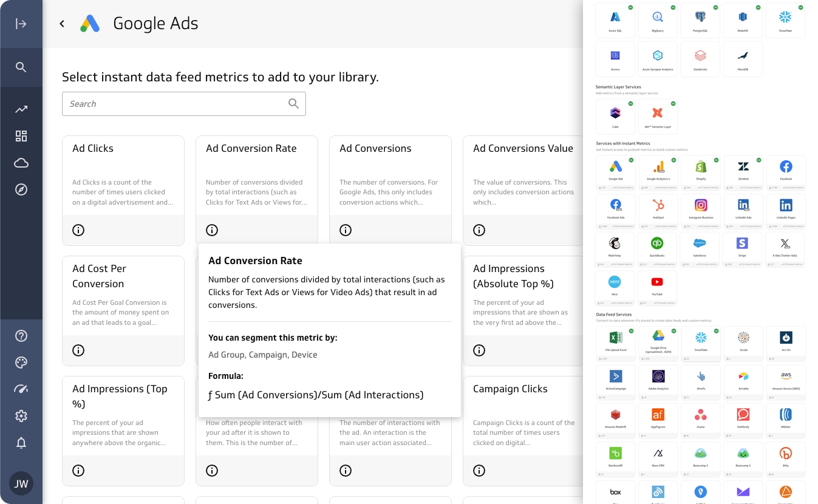818x504 pixels.
Task: Click the metric search input field
Action: 176,104
